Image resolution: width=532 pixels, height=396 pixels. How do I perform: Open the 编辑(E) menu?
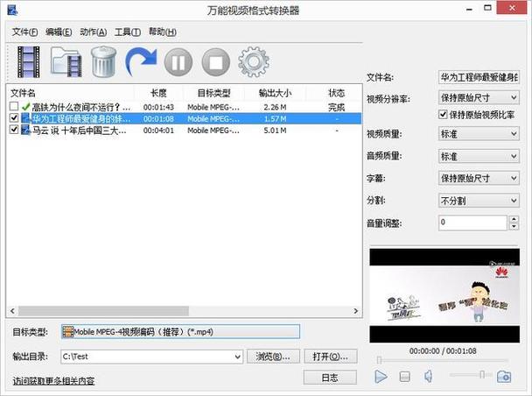coord(59,32)
